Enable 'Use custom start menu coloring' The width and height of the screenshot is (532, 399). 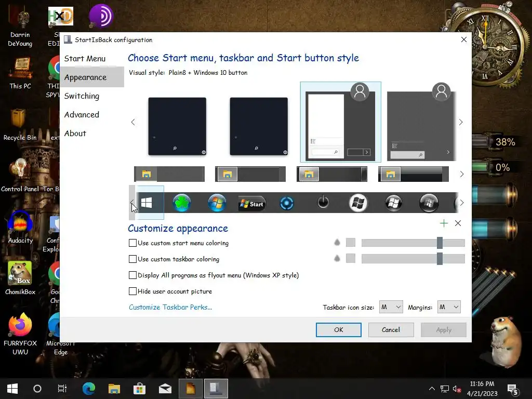tap(132, 243)
